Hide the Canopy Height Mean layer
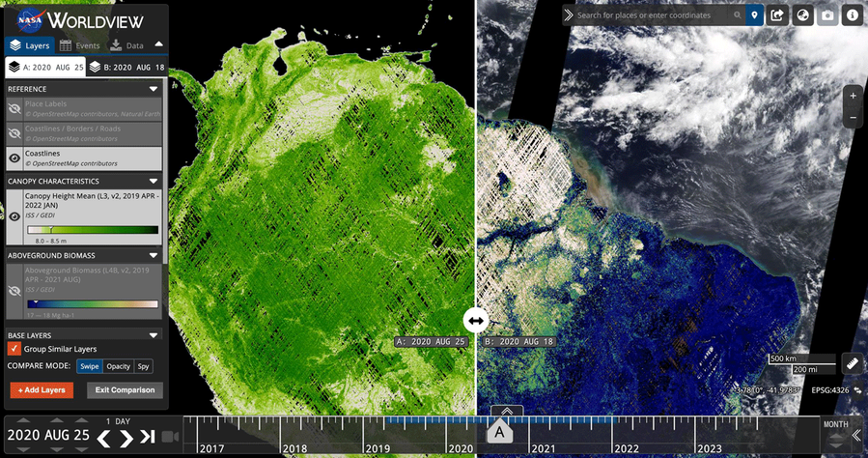This screenshot has width=868, height=458. point(15,215)
